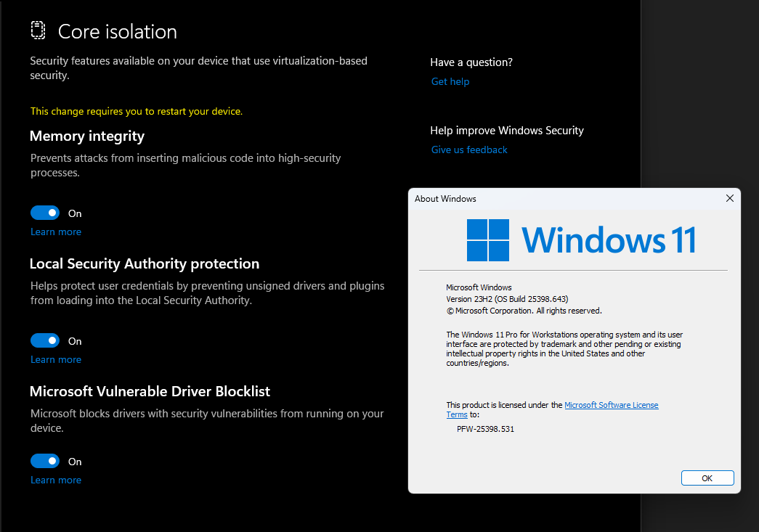
Task: Click On label beside Vulnerable Driver Blocklist toggle
Action: [75, 462]
